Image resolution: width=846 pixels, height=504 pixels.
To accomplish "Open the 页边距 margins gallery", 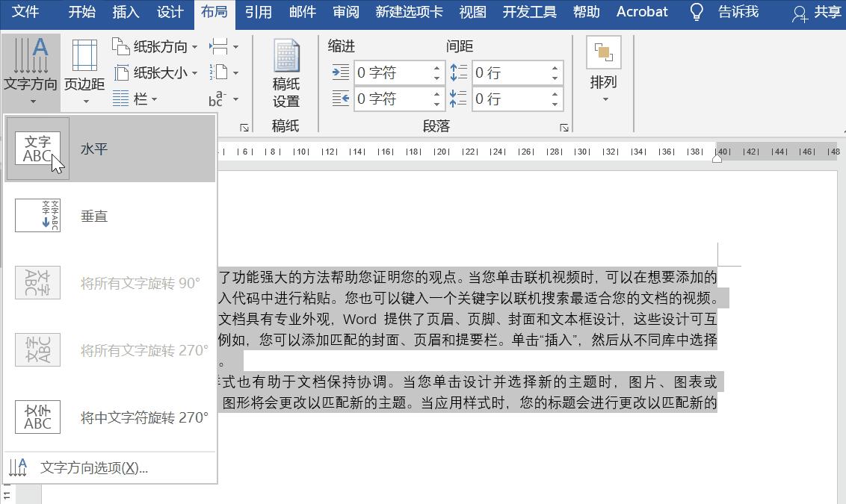I will [83, 72].
